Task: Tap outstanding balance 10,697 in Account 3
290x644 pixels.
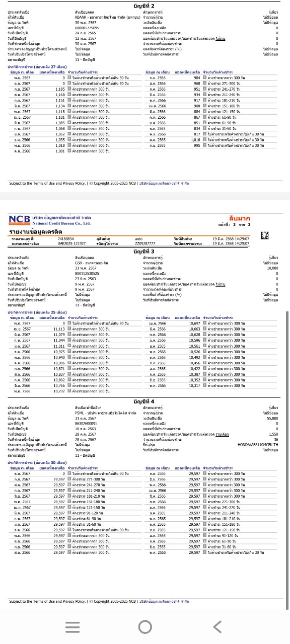Action: point(195,323)
